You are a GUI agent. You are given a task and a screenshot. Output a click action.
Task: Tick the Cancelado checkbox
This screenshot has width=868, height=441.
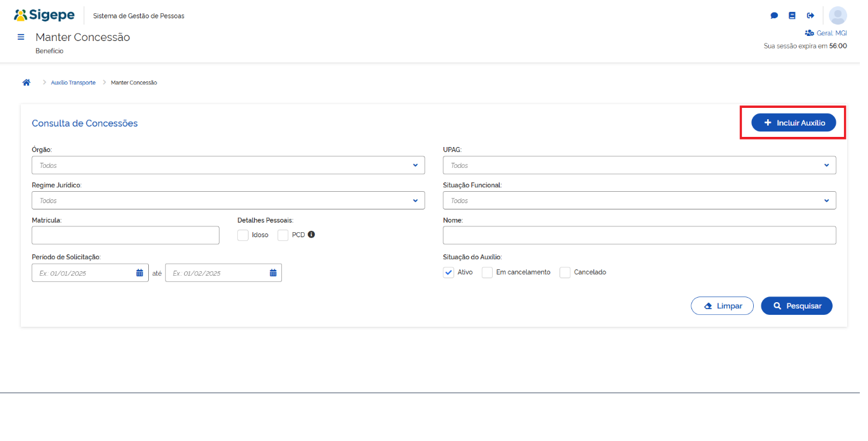coord(565,273)
